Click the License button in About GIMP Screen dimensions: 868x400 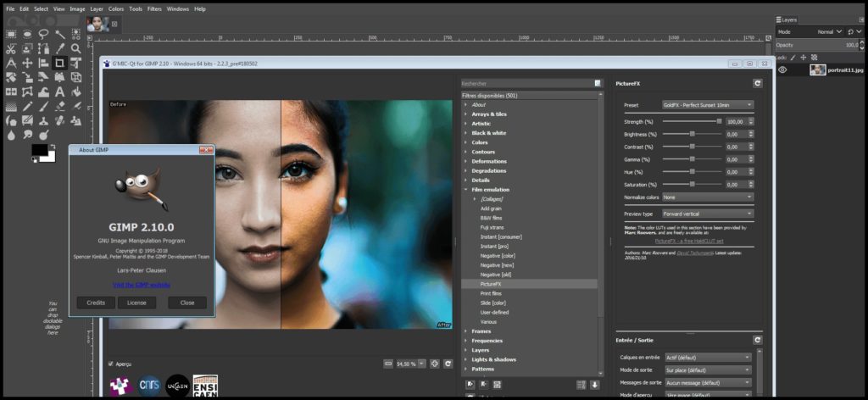tap(136, 303)
